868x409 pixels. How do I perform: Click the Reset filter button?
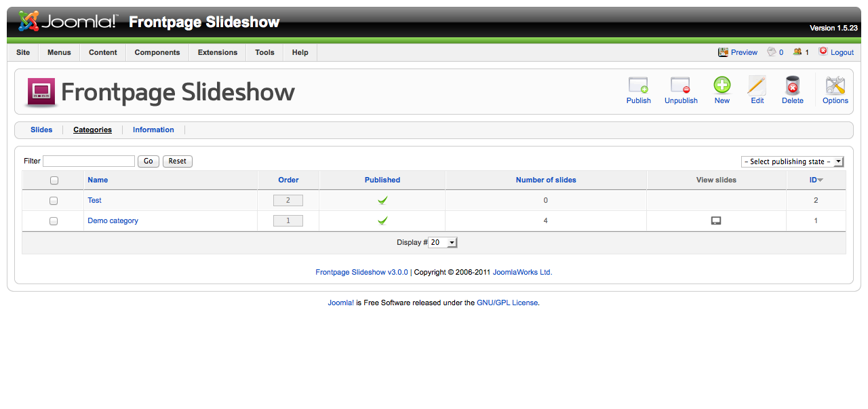(x=178, y=161)
